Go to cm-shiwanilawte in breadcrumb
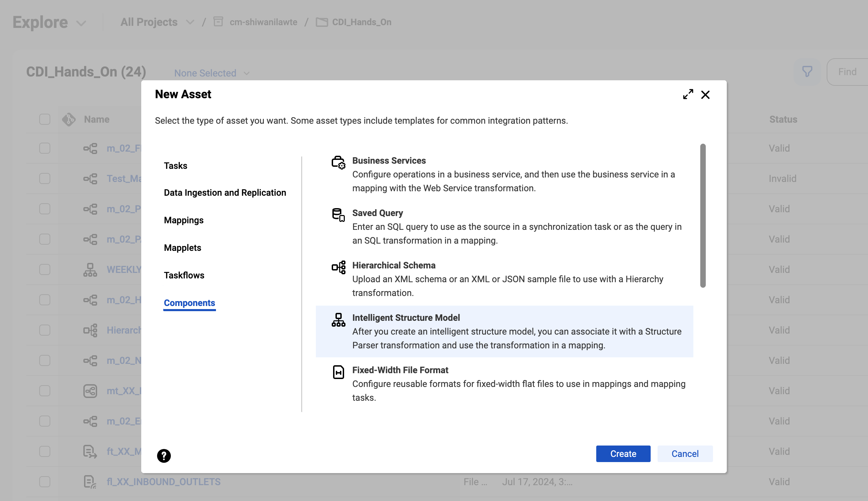868x501 pixels. point(263,22)
